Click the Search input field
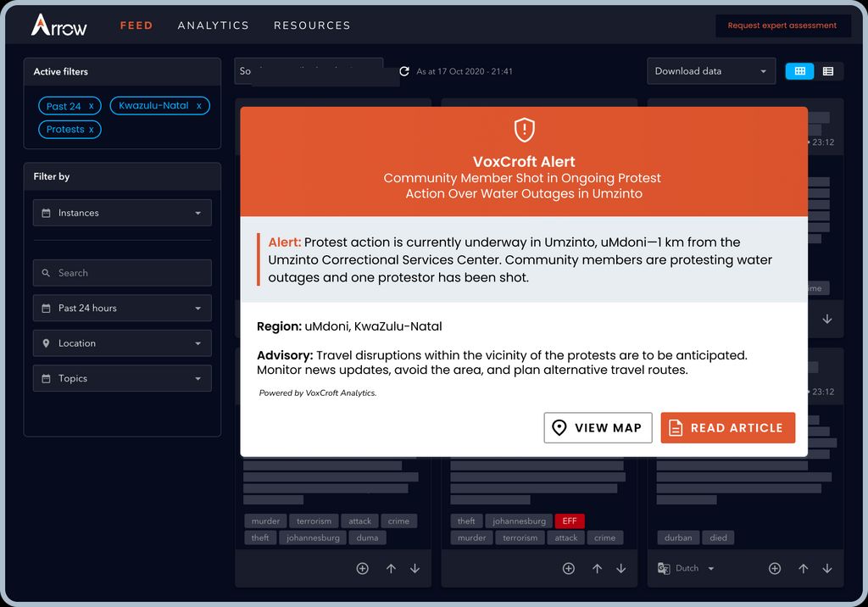Screen dimensions: 868x607 point(122,273)
